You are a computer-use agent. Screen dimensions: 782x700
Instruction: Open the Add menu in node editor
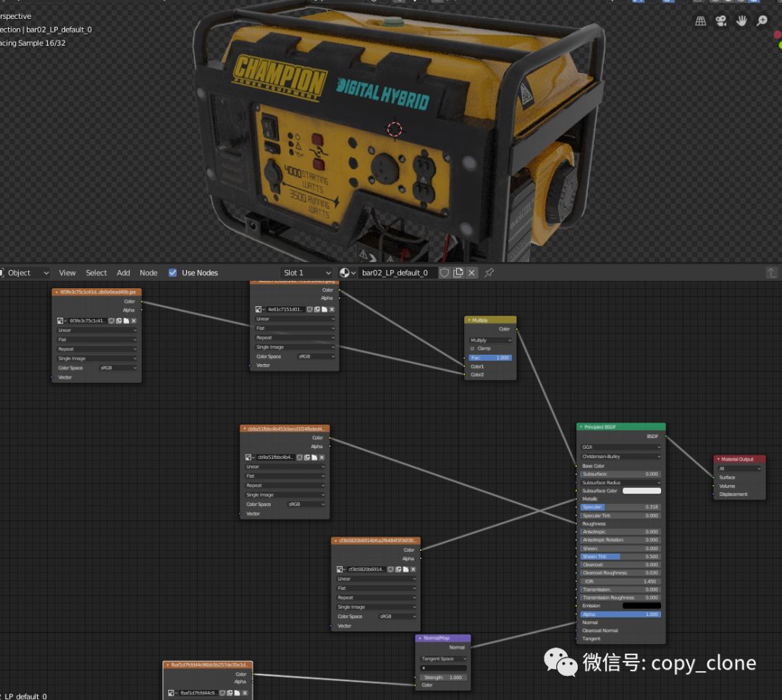coord(123,273)
